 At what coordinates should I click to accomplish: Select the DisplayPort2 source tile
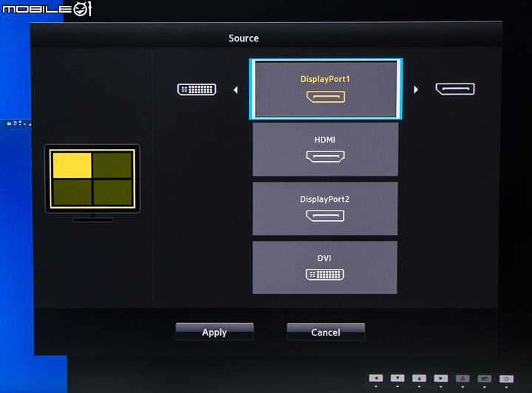(324, 208)
